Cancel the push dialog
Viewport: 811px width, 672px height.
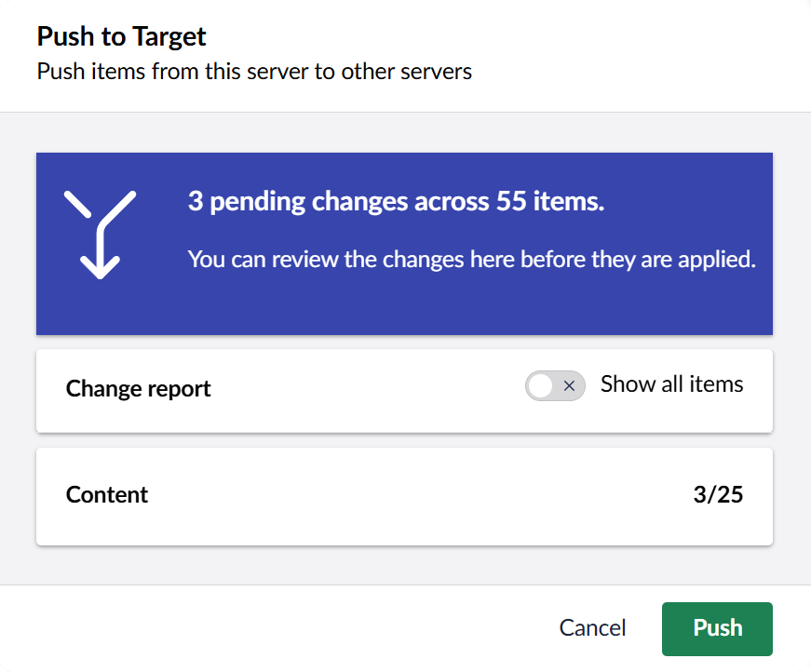[592, 628]
